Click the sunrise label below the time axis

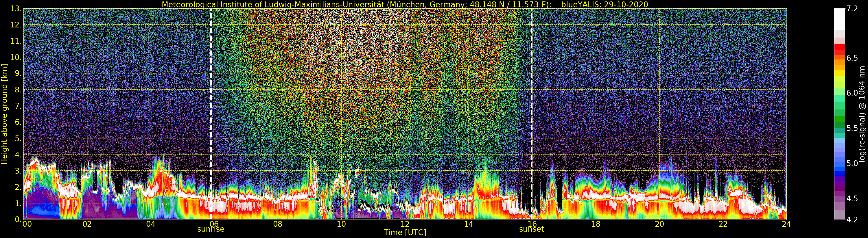tap(211, 229)
